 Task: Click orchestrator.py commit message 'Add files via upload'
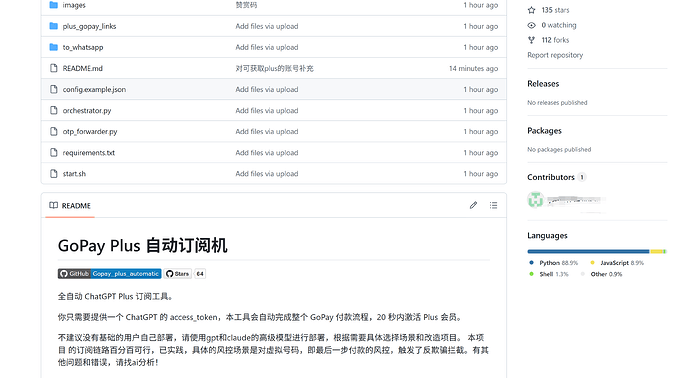pos(267,110)
